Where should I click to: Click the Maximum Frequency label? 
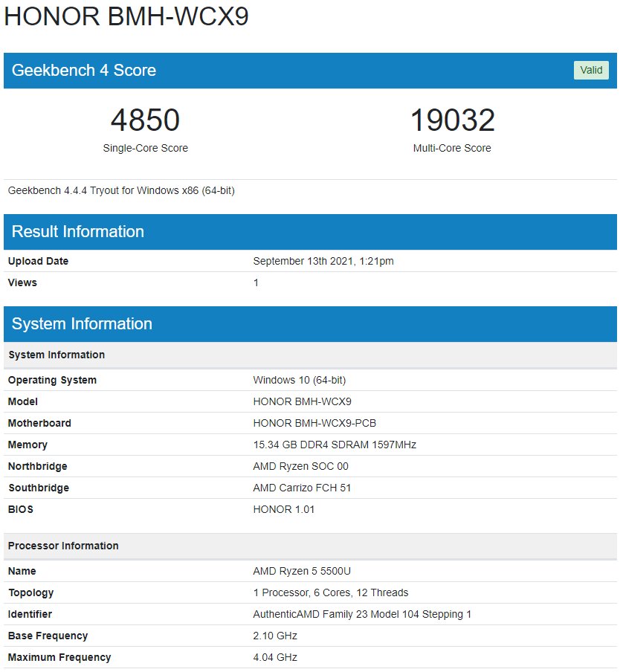[x=59, y=657]
